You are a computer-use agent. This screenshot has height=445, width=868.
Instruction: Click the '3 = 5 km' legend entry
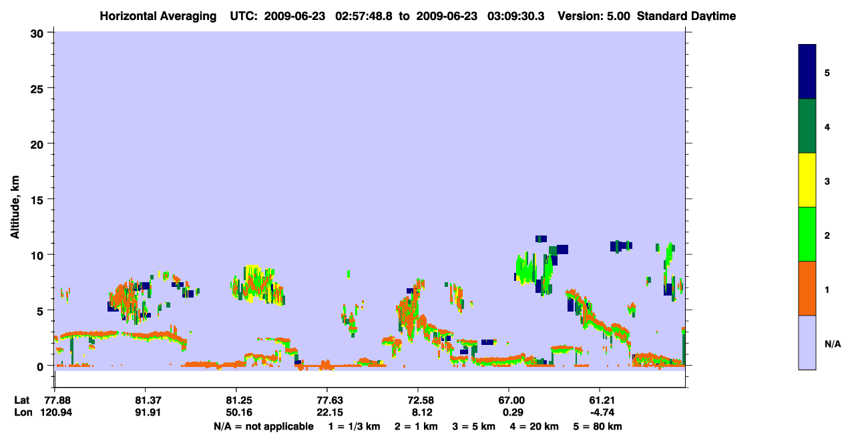pyautogui.click(x=474, y=426)
